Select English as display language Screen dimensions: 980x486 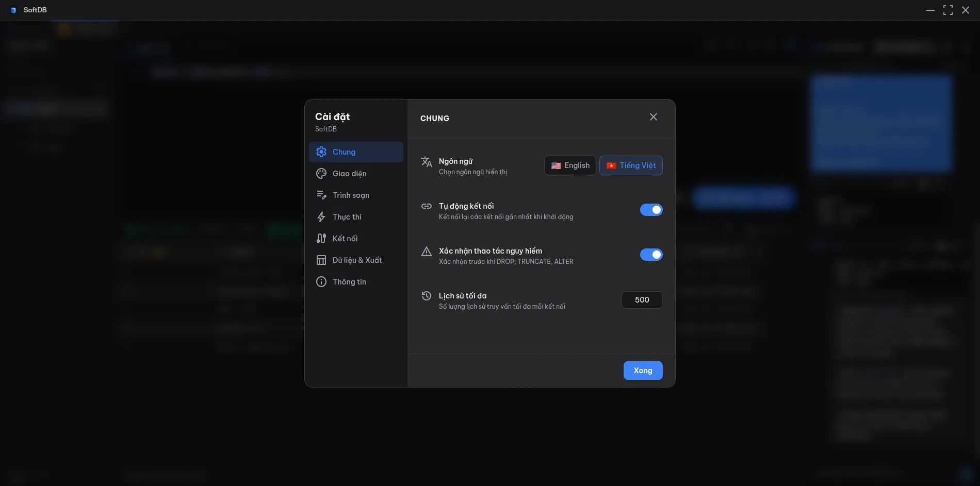[570, 165]
